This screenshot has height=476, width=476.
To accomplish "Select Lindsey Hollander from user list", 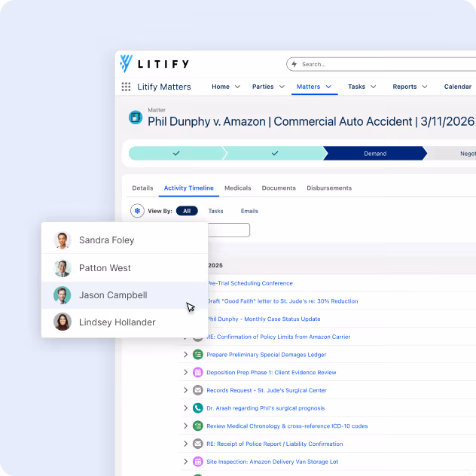I will point(124,322).
